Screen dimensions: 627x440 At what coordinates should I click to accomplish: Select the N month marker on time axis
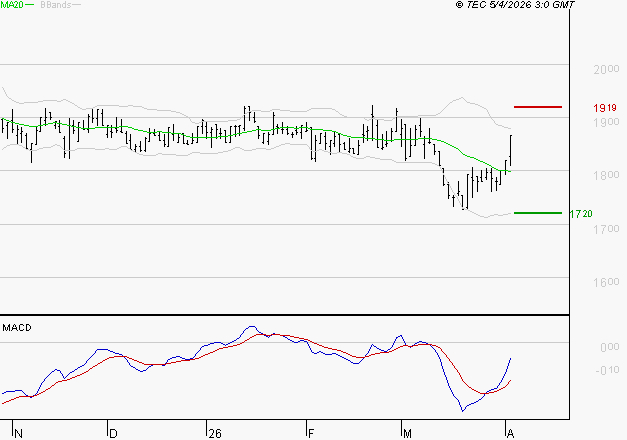click(x=17, y=434)
